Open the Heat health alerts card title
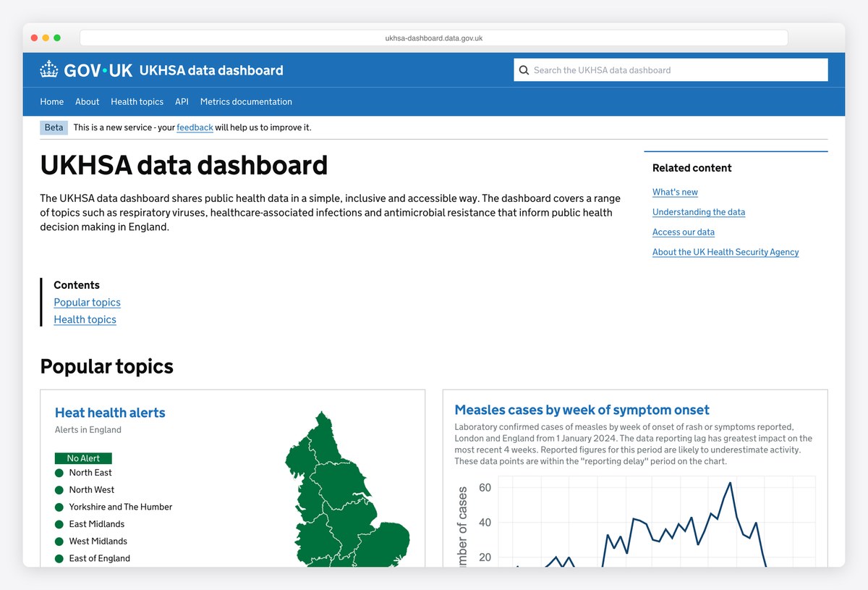 pyautogui.click(x=110, y=413)
